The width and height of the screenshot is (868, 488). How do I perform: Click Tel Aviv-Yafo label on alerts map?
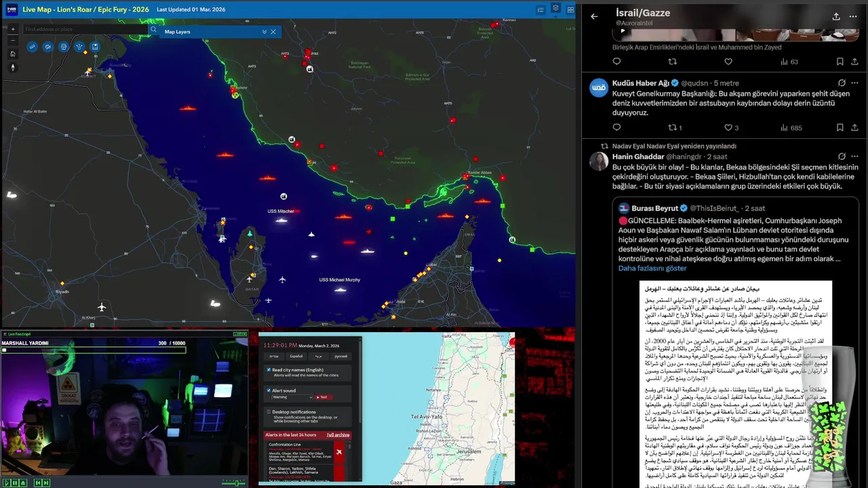(427, 418)
